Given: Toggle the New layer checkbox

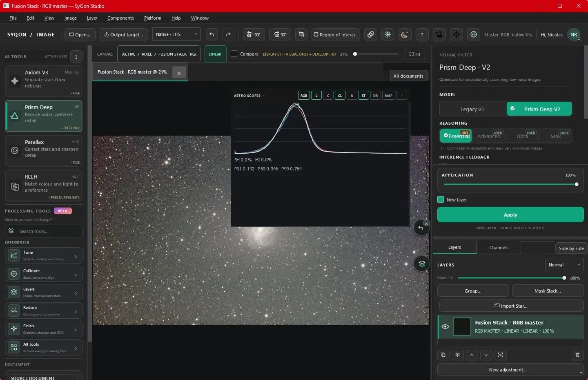Looking at the screenshot, I should (x=441, y=199).
